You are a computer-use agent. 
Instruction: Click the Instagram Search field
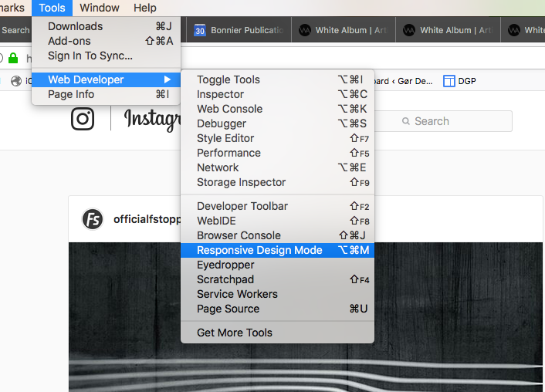pyautogui.click(x=455, y=121)
